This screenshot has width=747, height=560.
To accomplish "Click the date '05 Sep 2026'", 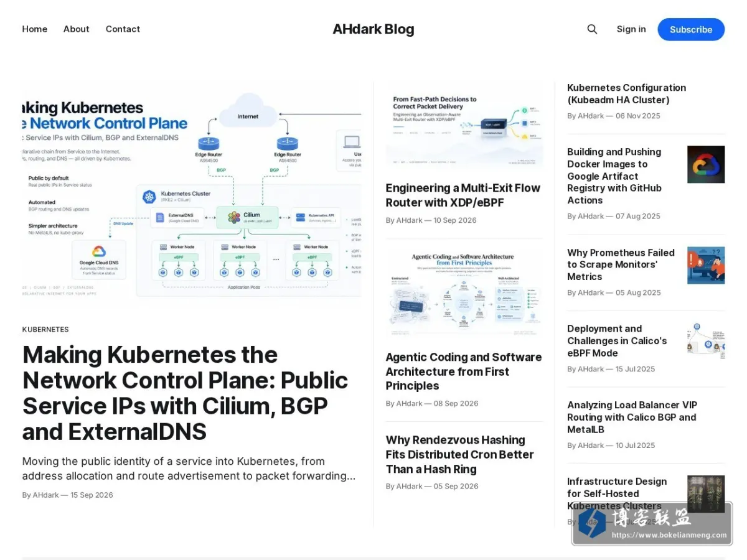I will click(x=456, y=487).
